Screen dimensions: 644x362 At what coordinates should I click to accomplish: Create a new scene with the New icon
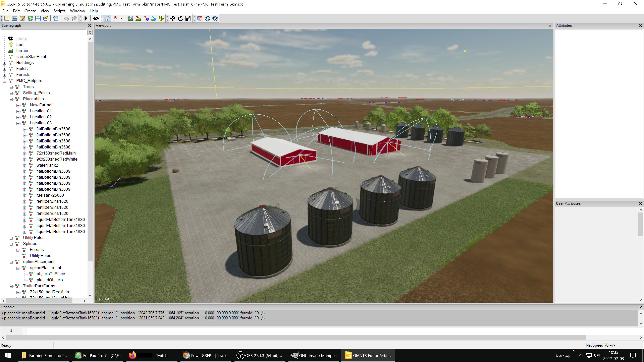[7, 18]
